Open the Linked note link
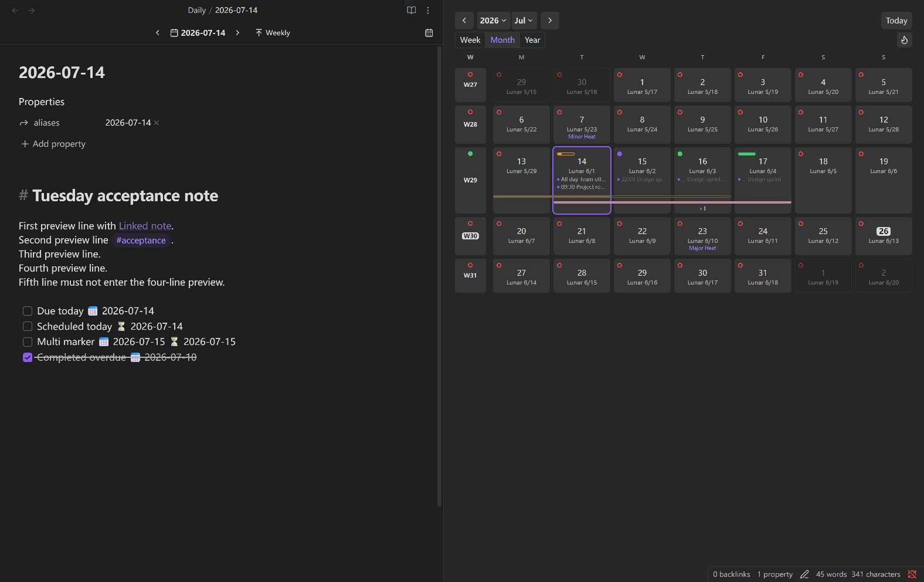 coord(145,226)
